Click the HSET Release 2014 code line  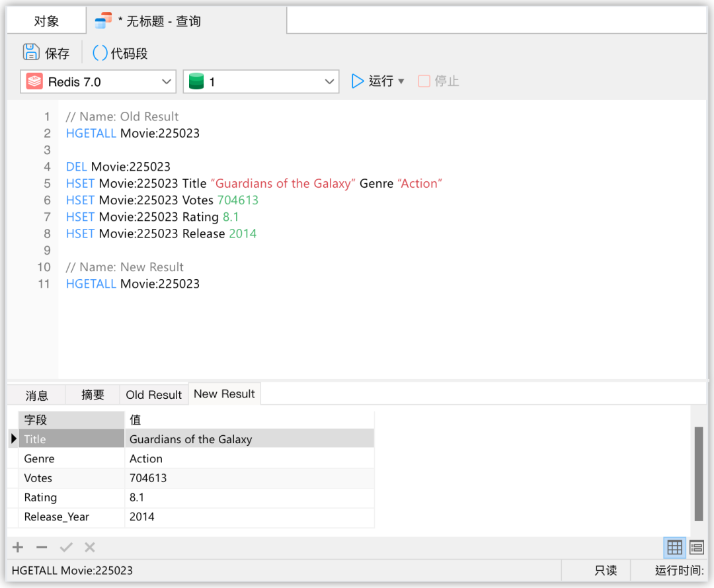click(161, 233)
